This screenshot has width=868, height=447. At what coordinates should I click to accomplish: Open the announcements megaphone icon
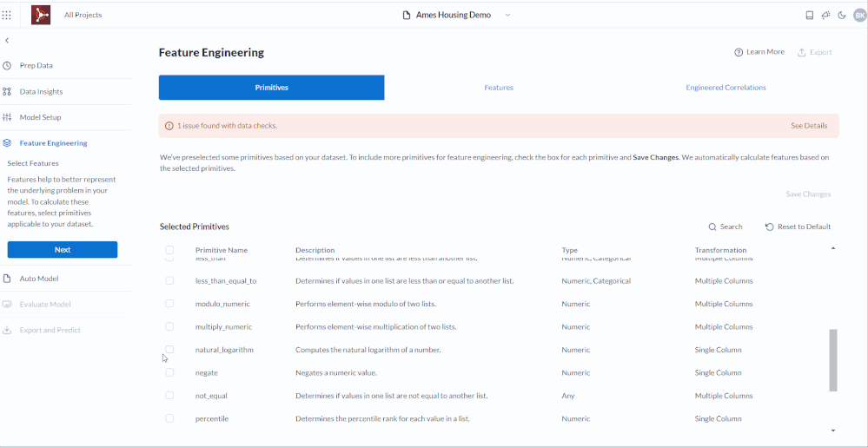(826, 16)
